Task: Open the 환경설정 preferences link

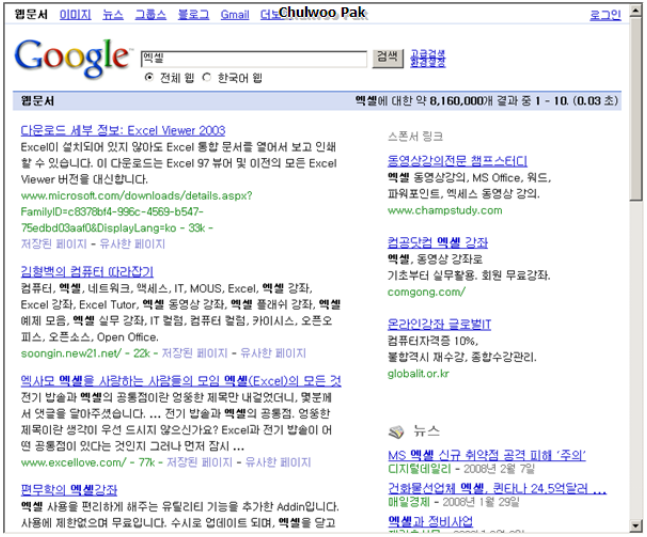Action: [428, 63]
